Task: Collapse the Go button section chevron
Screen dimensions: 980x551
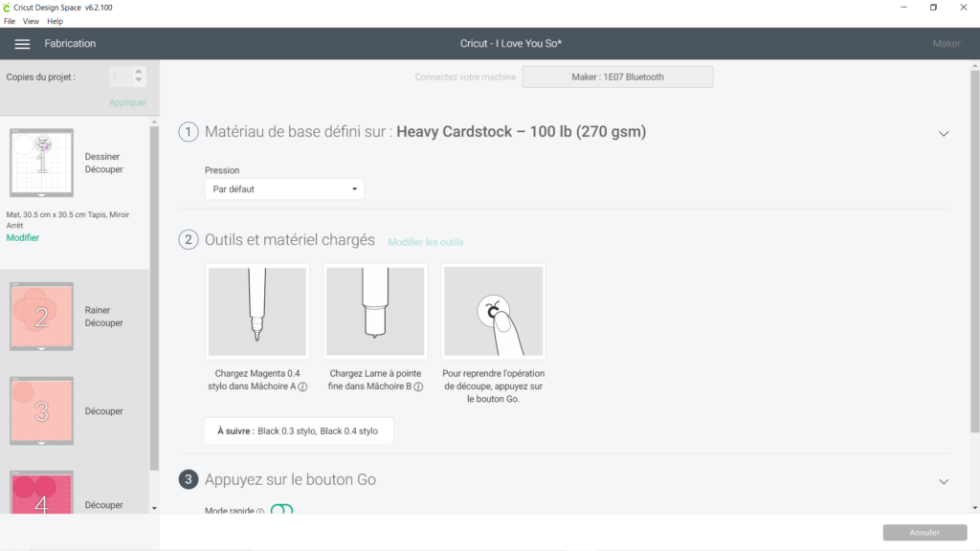Action: click(944, 481)
